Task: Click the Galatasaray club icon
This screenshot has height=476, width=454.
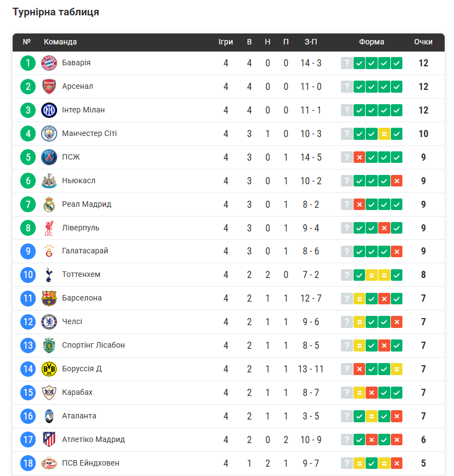Action: [49, 251]
